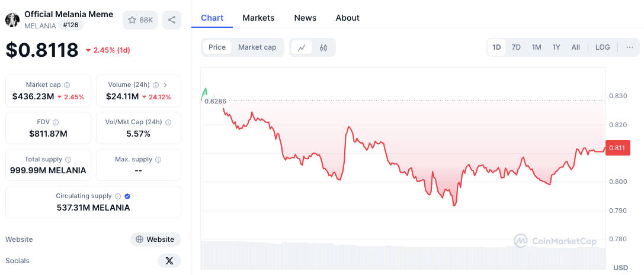Open the Markets tab
644x275 pixels.
(258, 18)
